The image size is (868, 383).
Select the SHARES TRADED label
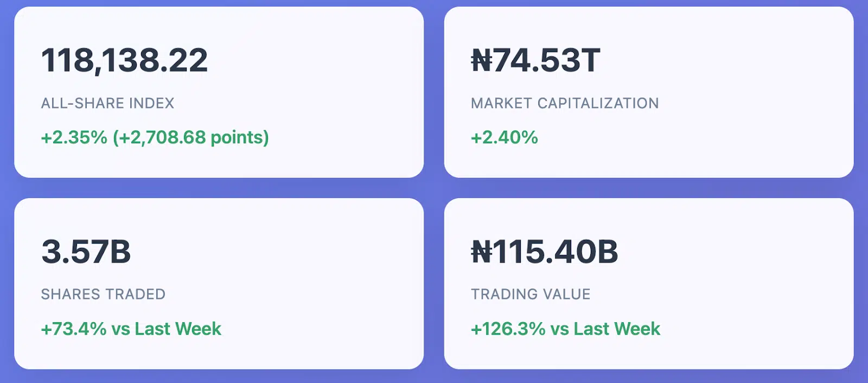point(103,294)
